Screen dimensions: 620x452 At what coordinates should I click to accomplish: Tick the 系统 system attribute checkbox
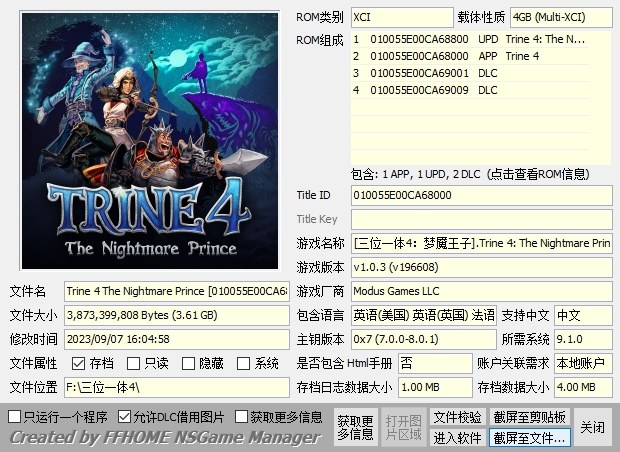pyautogui.click(x=243, y=363)
